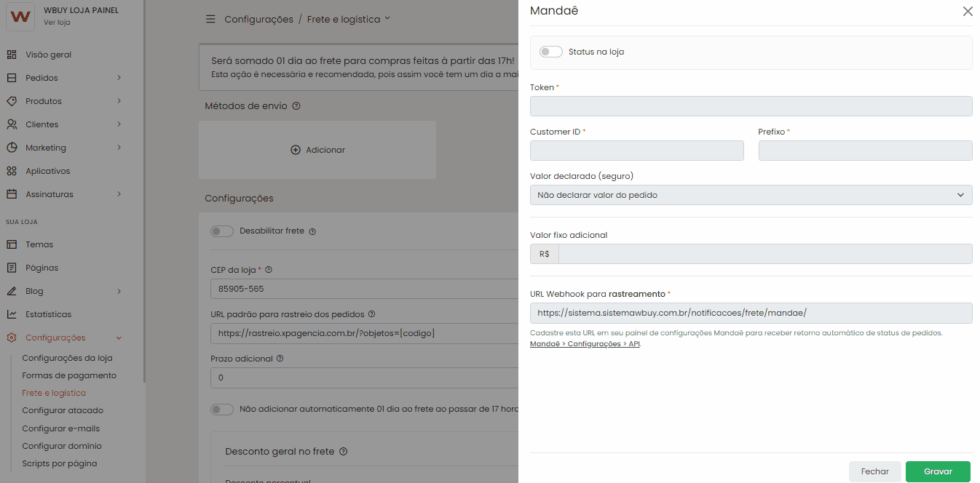The width and height of the screenshot is (980, 483).
Task: Toggle the Não adicionar automaticamente 01 dia switch
Action: coord(222,410)
